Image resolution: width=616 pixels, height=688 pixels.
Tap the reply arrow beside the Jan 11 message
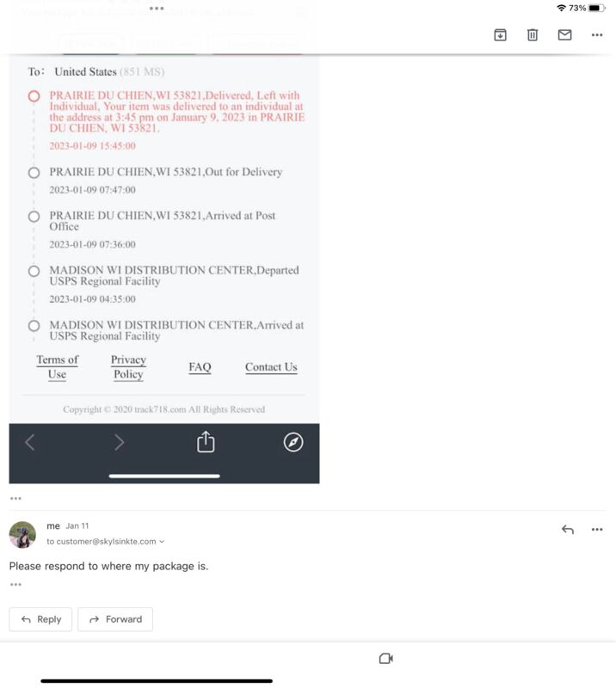(x=567, y=529)
